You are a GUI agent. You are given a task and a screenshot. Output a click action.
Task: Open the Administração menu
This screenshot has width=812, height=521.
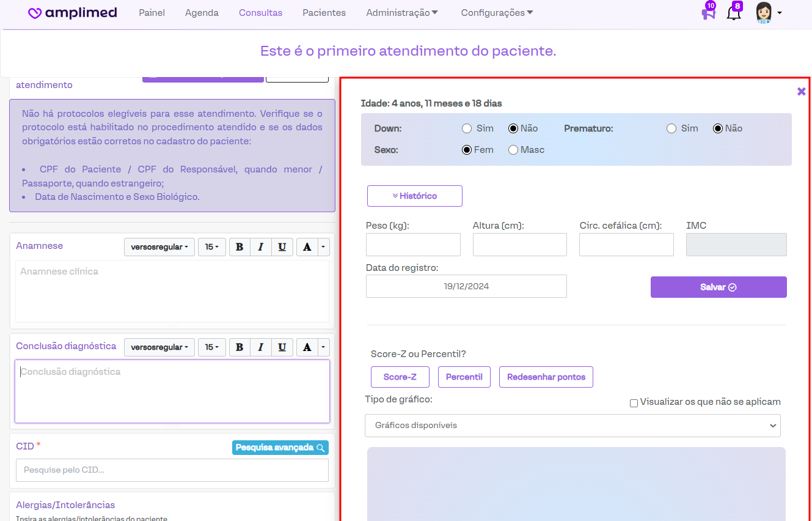click(x=402, y=13)
